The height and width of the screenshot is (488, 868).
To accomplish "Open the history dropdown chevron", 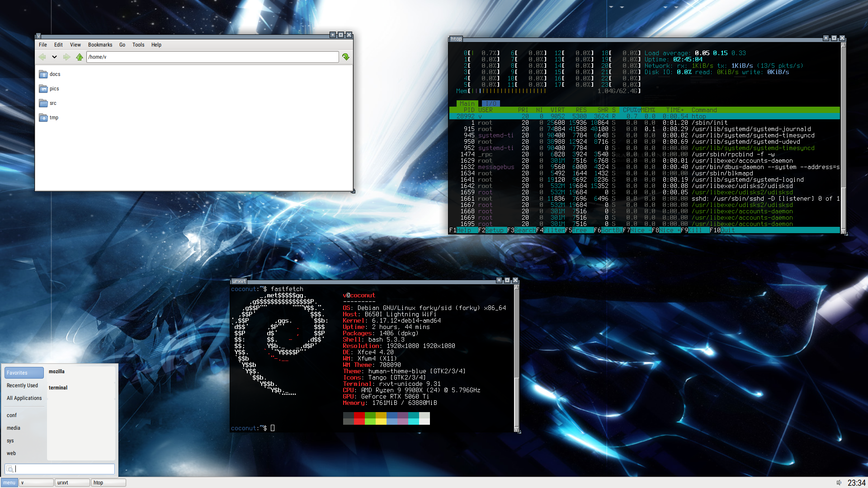I will [54, 57].
